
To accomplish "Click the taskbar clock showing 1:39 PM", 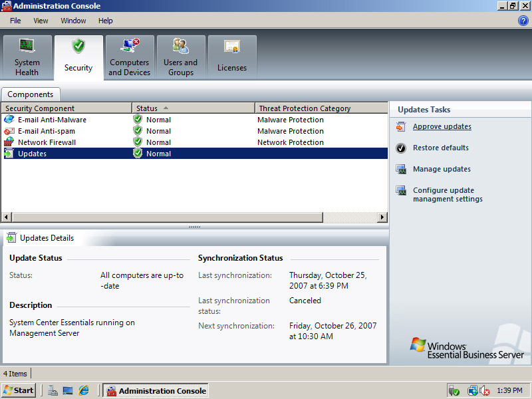I will click(509, 390).
